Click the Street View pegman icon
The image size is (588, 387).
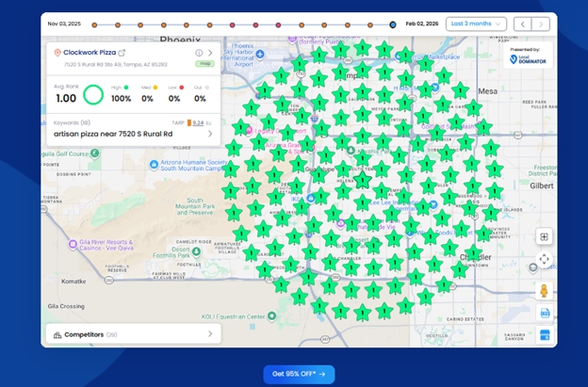coord(544,290)
